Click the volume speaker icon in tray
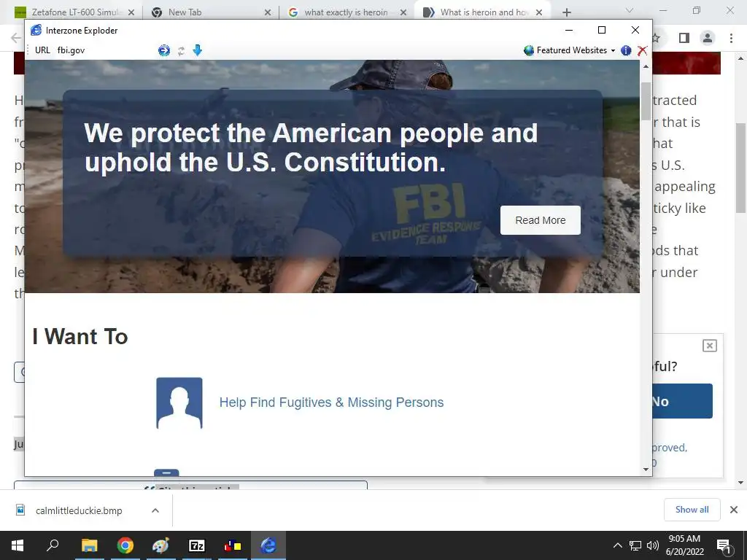Image resolution: width=747 pixels, height=560 pixels. pos(653,545)
